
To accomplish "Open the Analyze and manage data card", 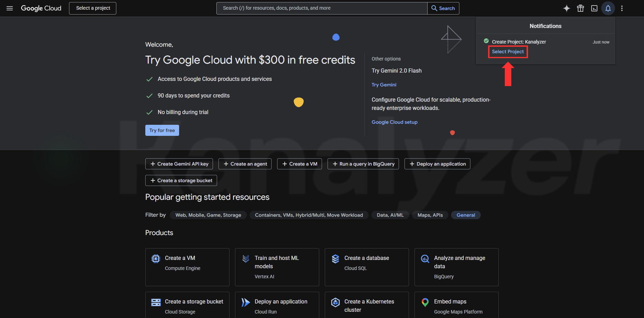I will coord(457,267).
